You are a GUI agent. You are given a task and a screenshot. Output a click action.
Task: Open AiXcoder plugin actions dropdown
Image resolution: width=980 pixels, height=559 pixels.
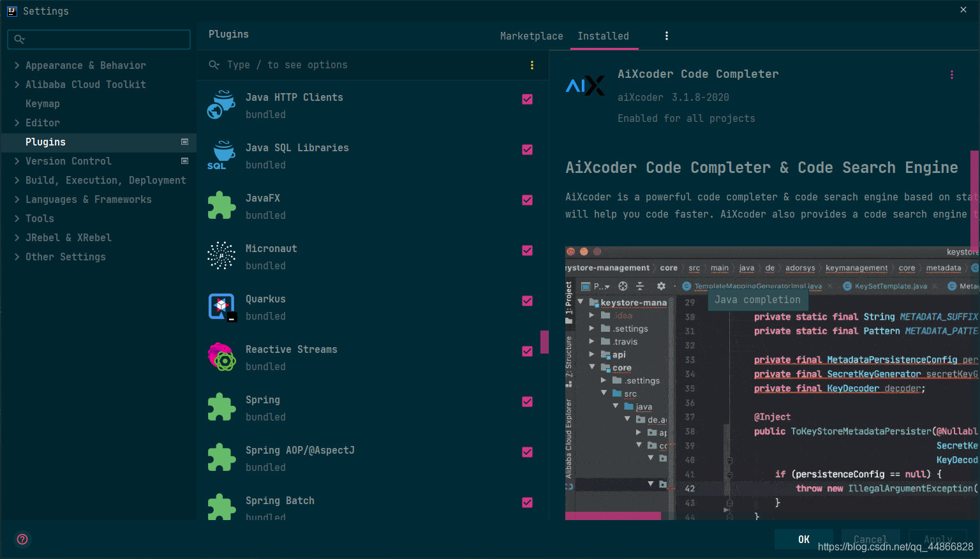click(x=952, y=75)
